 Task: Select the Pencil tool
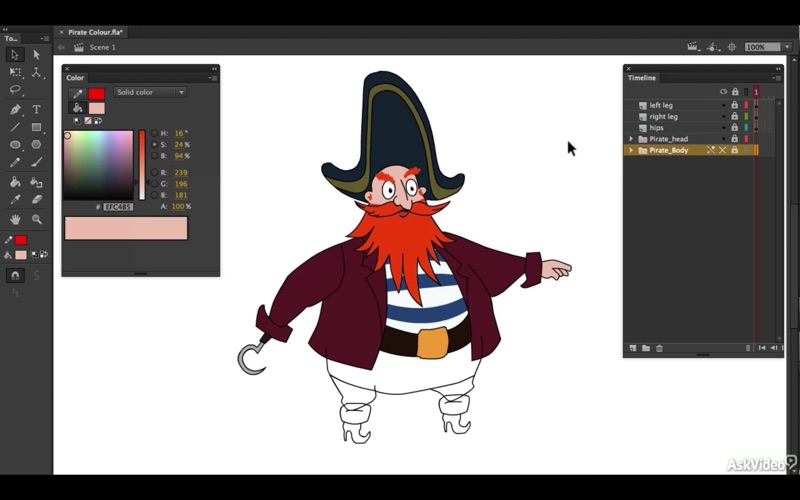(x=15, y=162)
